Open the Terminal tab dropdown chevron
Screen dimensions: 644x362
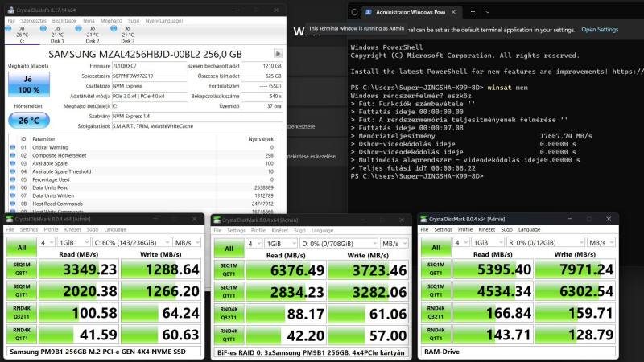pos(488,12)
